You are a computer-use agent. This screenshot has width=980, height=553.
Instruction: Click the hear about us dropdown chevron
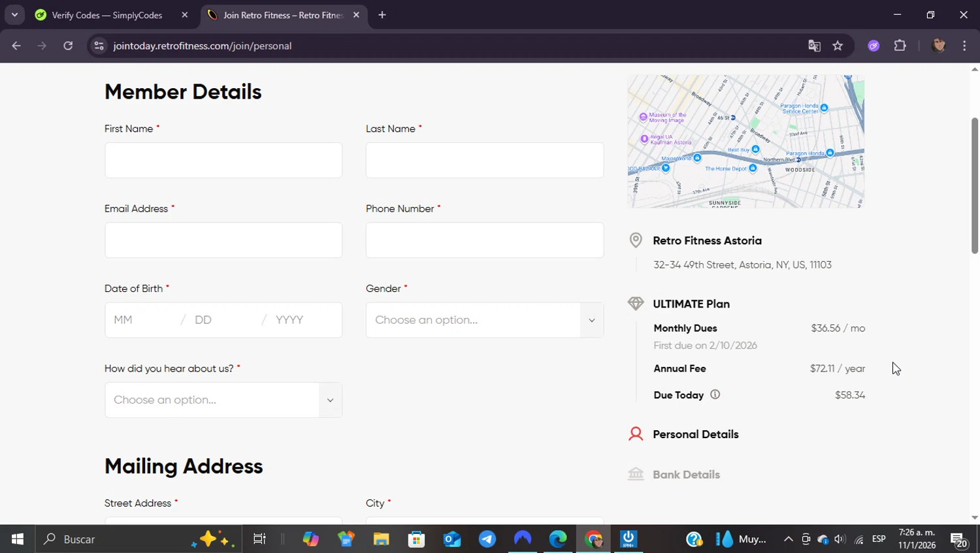(x=331, y=400)
